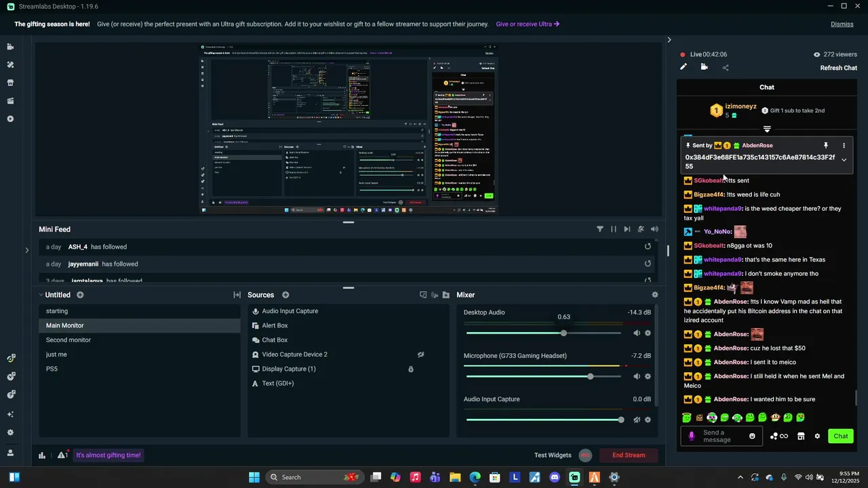Open the Themes wand icon in sidebar
The image size is (868, 488).
[10, 65]
